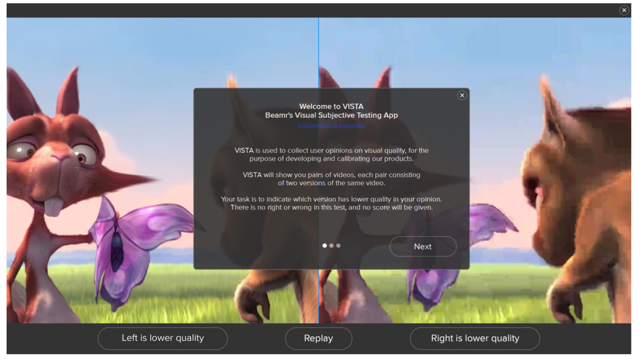Go to third welcome page dot

339,246
